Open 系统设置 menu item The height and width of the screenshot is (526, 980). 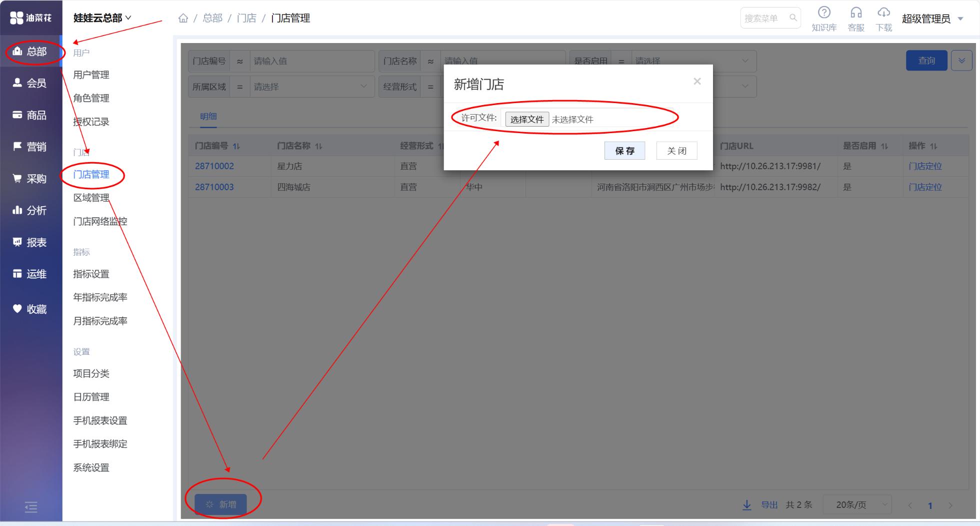point(91,467)
